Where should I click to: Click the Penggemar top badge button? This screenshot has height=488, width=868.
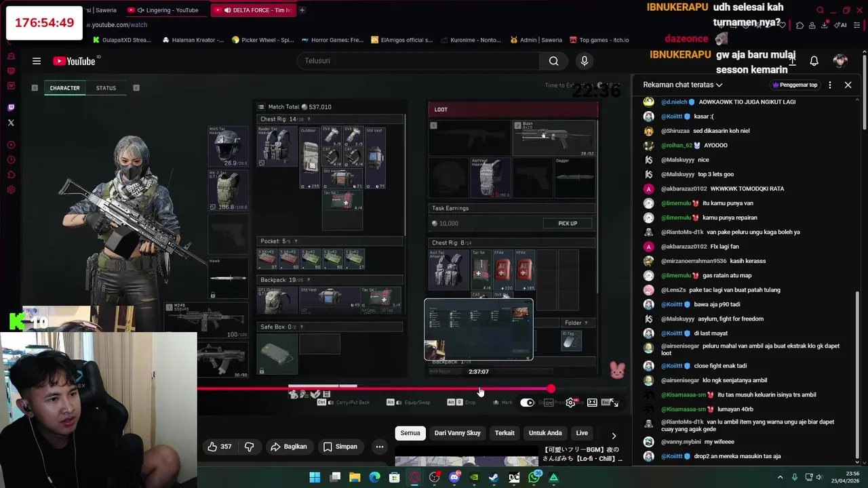(795, 85)
